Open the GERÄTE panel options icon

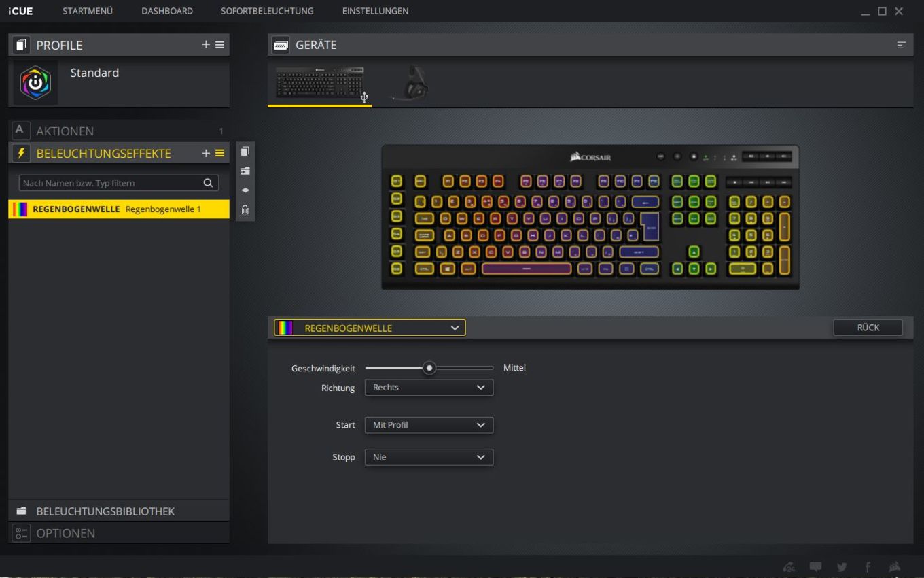pos(902,45)
